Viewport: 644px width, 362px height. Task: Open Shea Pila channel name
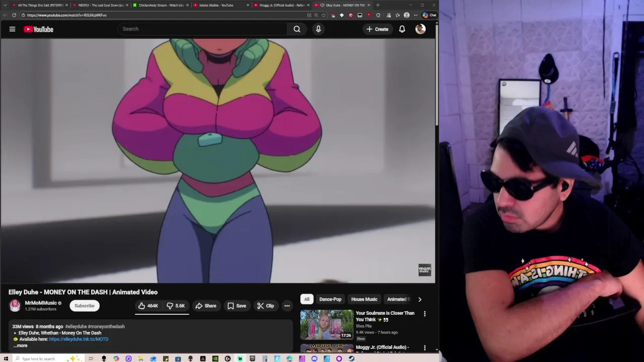point(364,326)
